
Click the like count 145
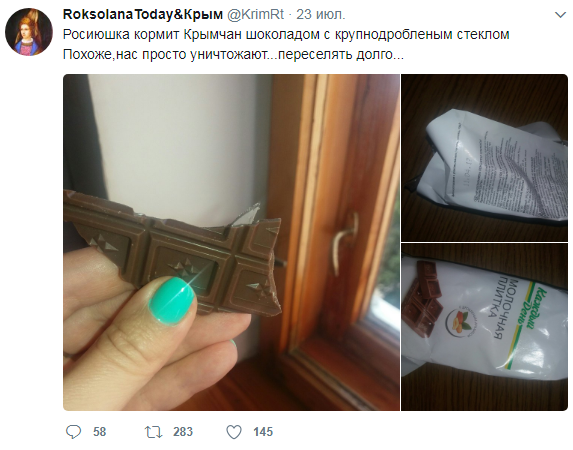263,432
